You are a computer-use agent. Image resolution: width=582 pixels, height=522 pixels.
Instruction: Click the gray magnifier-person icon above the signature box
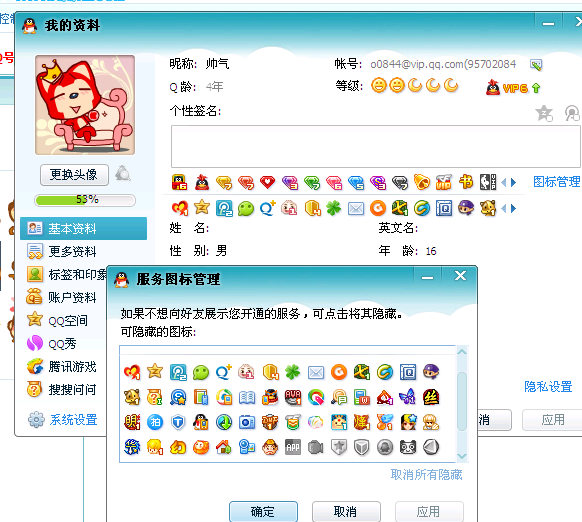pos(572,113)
